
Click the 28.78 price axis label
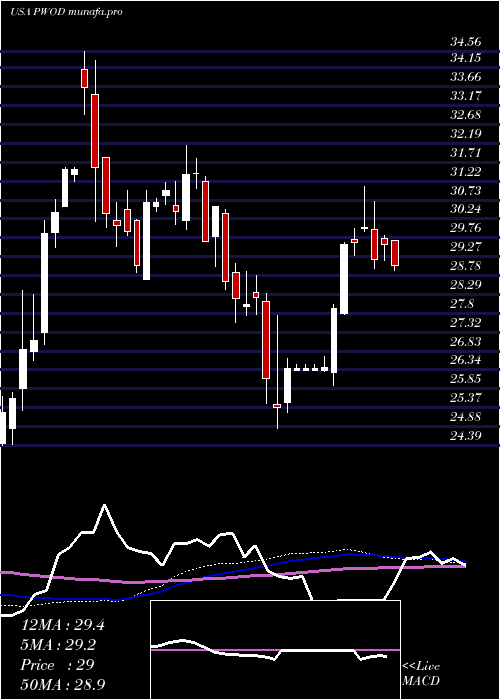point(466,266)
